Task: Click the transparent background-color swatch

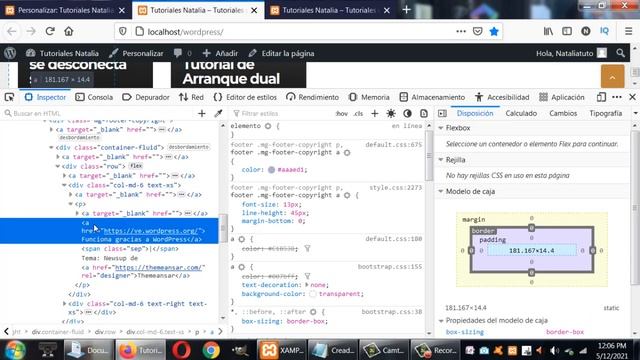Action: coord(313,294)
